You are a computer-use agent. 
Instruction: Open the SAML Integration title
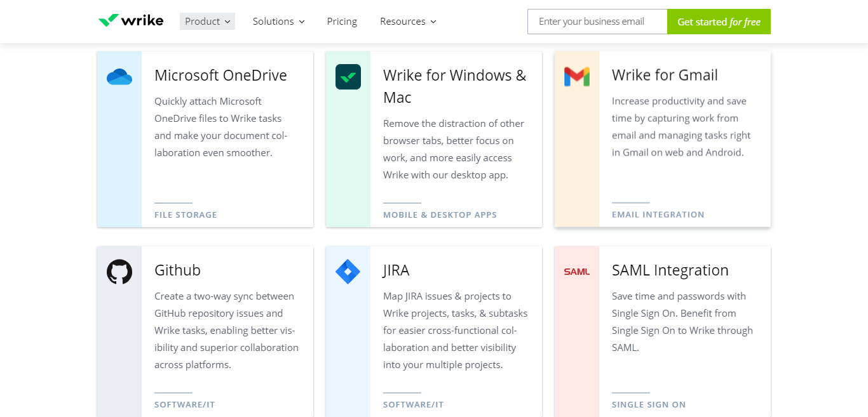point(670,270)
